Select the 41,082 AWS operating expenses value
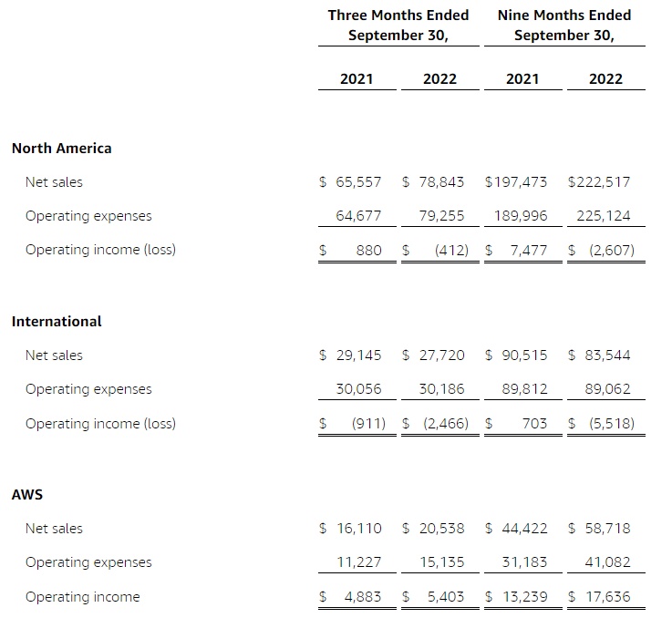This screenshot has width=672, height=618. tap(607, 562)
